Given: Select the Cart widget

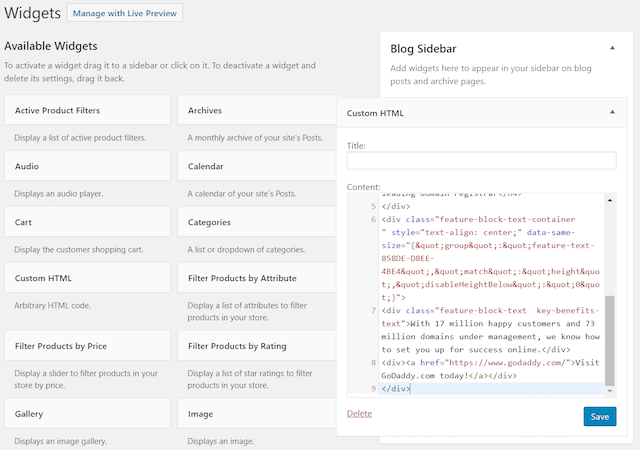Looking at the screenshot, I should click(87, 222).
